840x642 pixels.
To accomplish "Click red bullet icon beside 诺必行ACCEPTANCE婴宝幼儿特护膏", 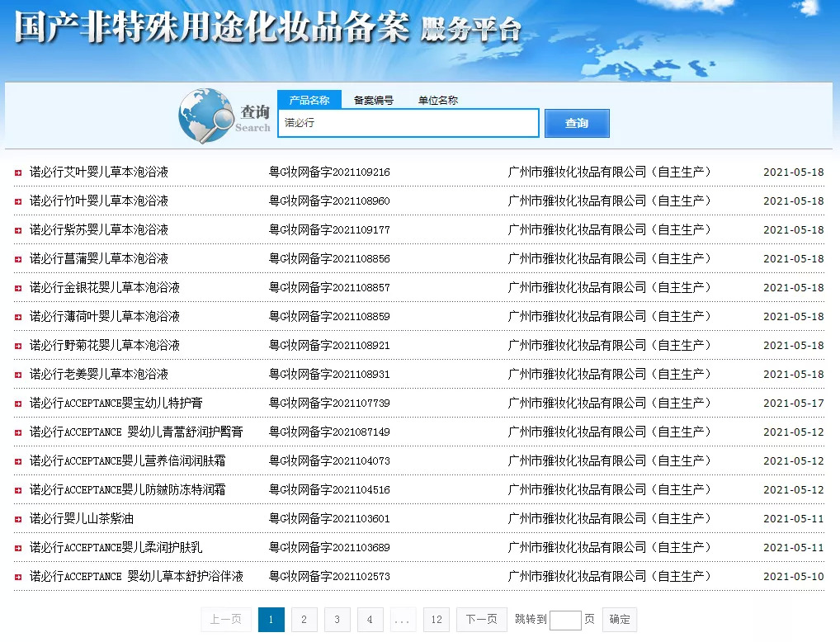I will [x=18, y=404].
